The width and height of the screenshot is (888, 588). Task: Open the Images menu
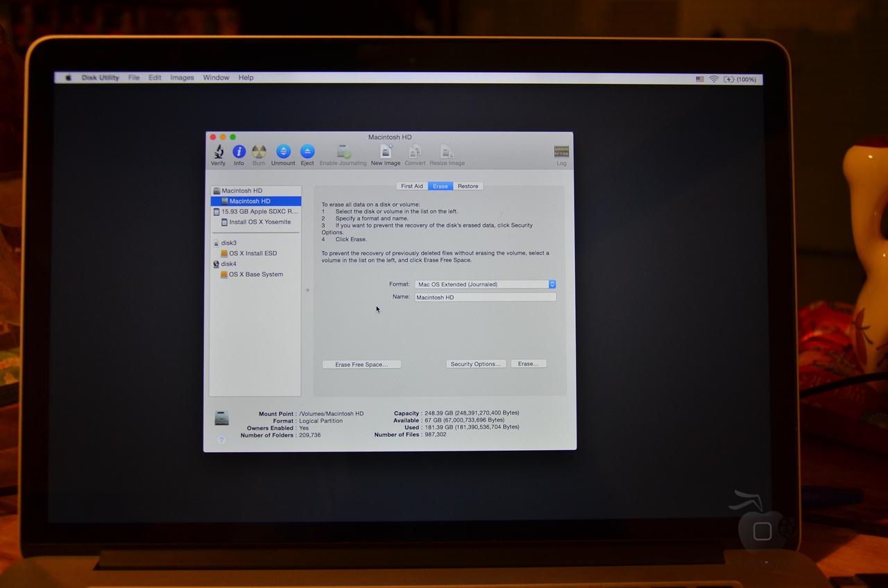(x=182, y=78)
